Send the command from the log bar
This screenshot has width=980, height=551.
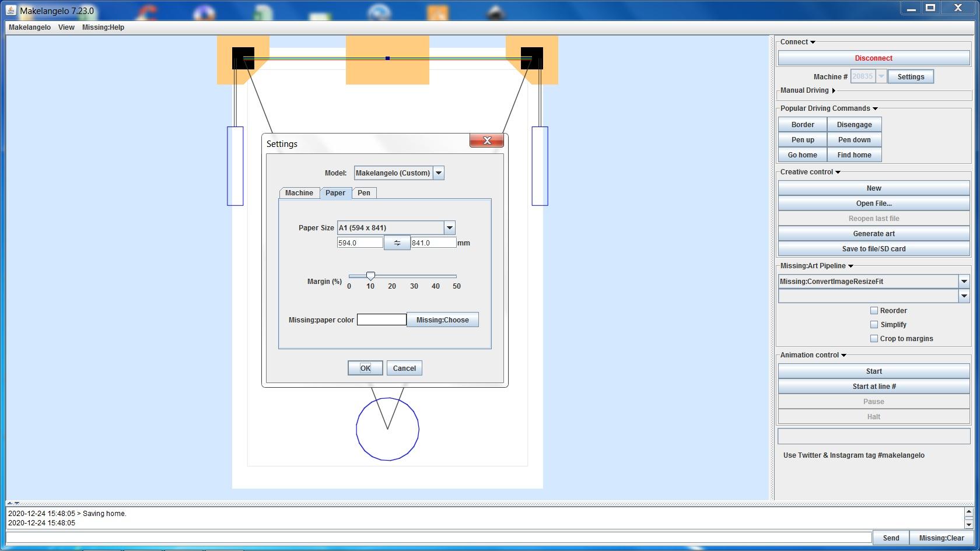(891, 538)
